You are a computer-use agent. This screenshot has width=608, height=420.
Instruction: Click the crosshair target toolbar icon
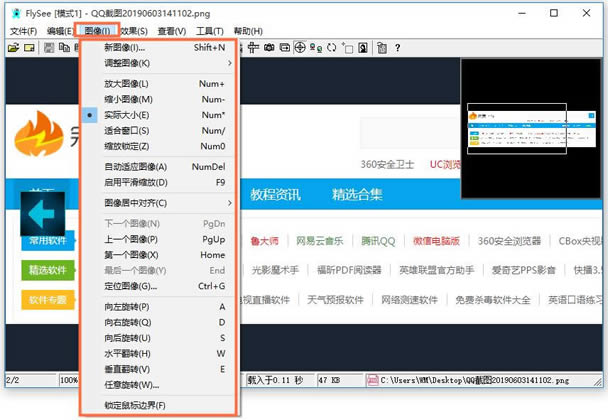tap(300, 48)
